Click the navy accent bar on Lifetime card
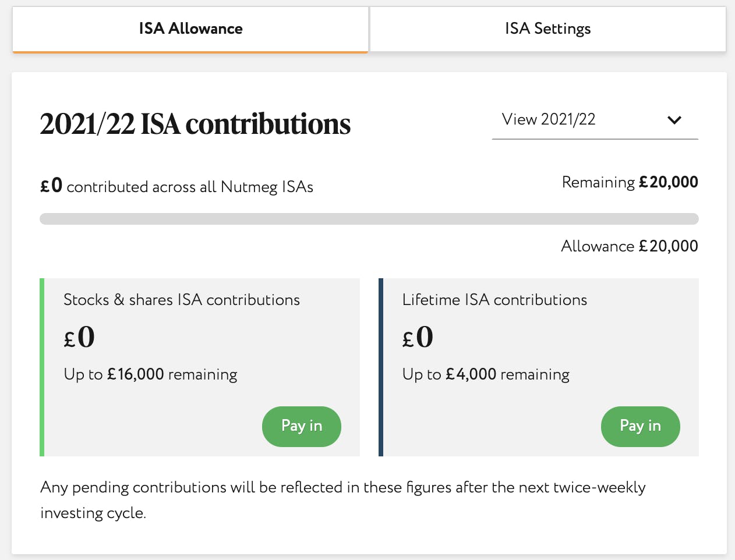735x560 pixels. point(381,367)
